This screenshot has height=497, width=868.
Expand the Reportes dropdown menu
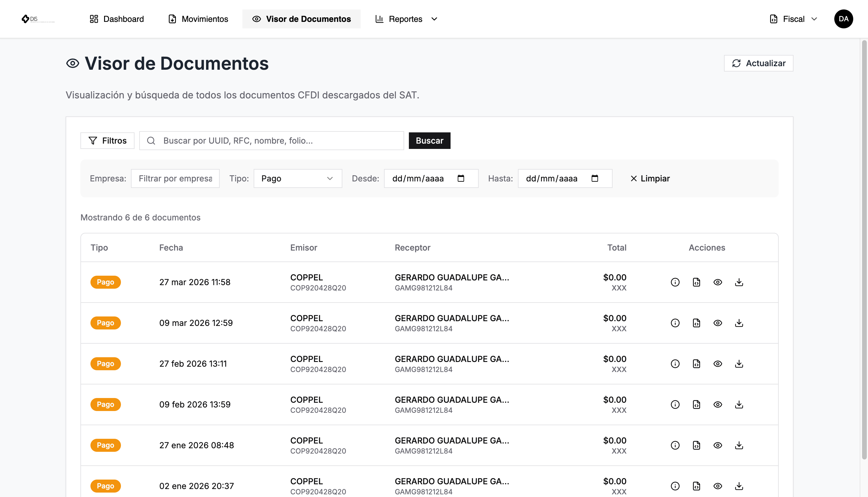pyautogui.click(x=406, y=19)
